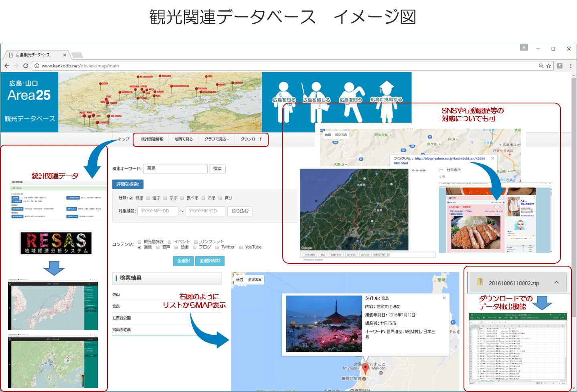Check the 学ぶ category checkbox
Viewport: 577px width, 392px height.
tap(165, 198)
